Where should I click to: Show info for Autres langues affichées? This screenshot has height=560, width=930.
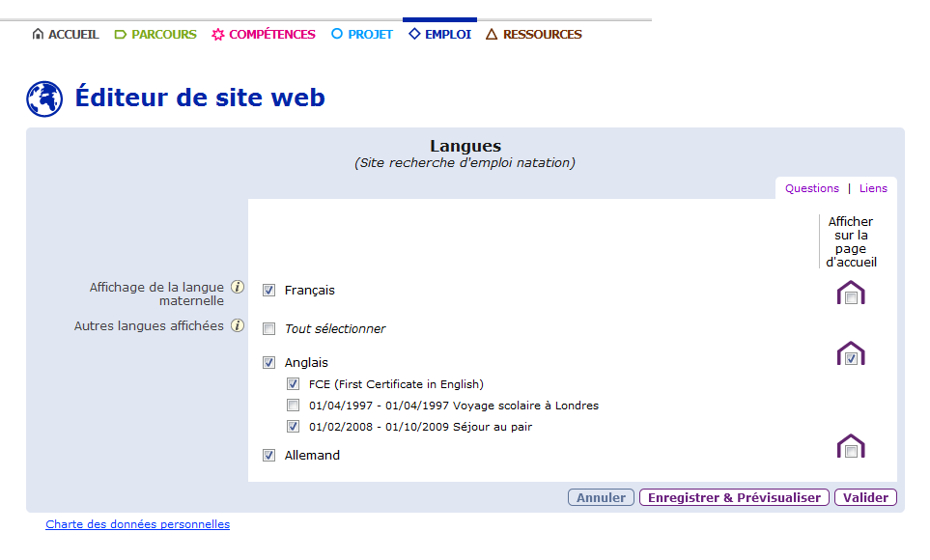pyautogui.click(x=238, y=325)
